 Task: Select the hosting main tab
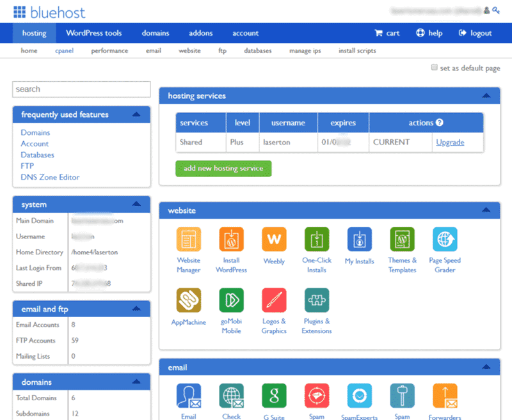pyautogui.click(x=35, y=33)
